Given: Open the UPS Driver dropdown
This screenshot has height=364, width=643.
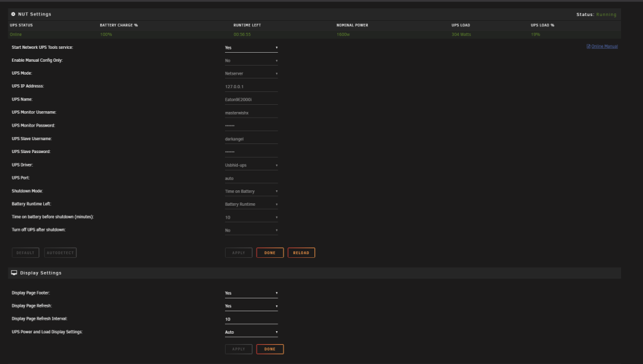Looking at the screenshot, I should [x=251, y=165].
